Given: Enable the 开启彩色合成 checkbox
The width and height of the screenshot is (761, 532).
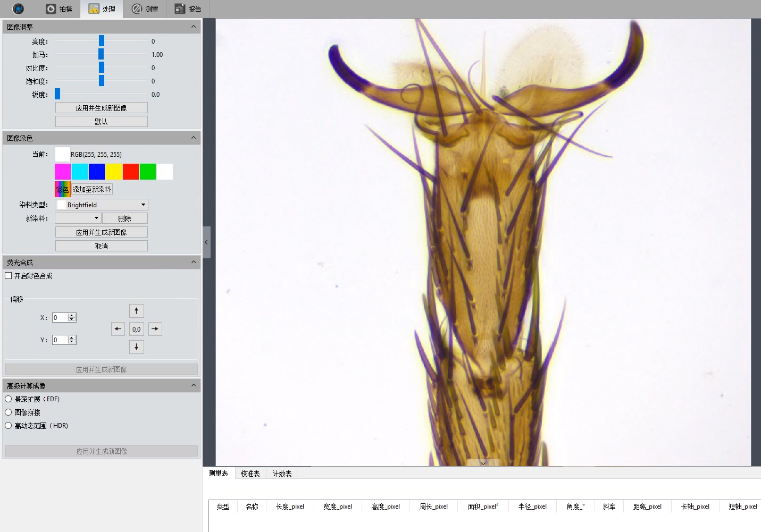Looking at the screenshot, I should coord(9,276).
